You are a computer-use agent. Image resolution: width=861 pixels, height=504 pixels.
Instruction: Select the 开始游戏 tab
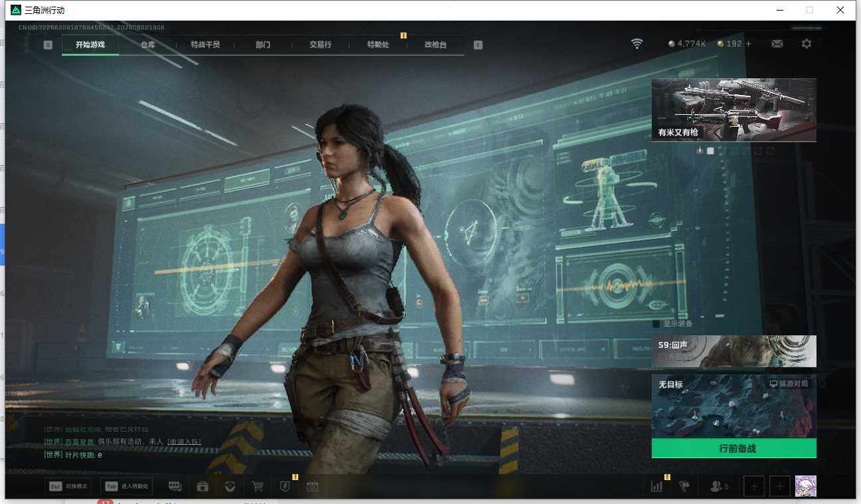tap(90, 44)
